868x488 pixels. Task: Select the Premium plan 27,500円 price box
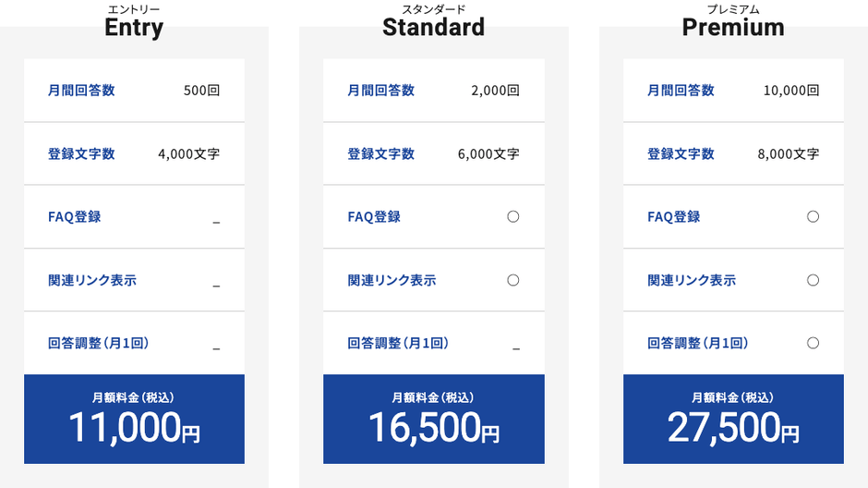[x=733, y=419]
